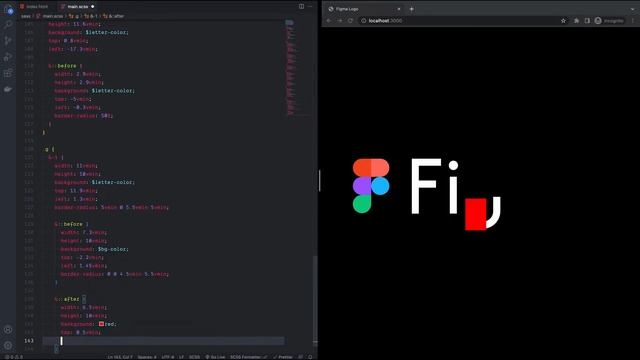This screenshot has height=360, width=640.
Task: Open the Extensions view in activity bar
Action: pyautogui.click(x=8, y=73)
